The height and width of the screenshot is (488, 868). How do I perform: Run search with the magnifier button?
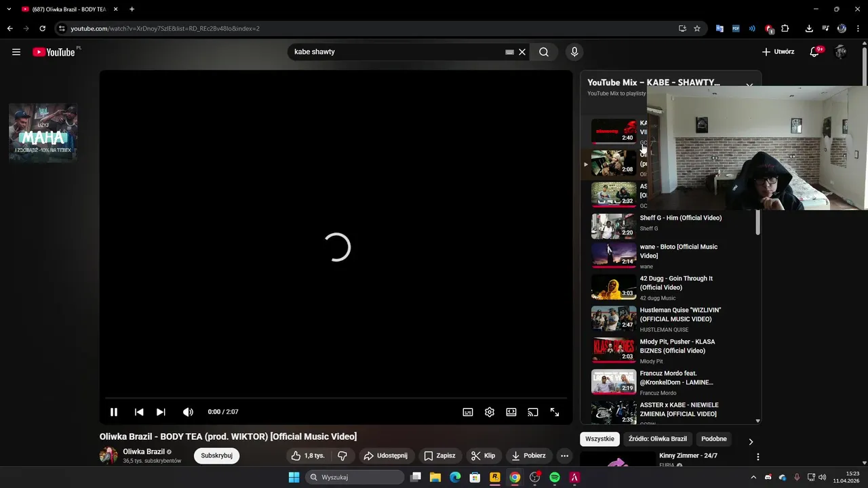pos(544,52)
